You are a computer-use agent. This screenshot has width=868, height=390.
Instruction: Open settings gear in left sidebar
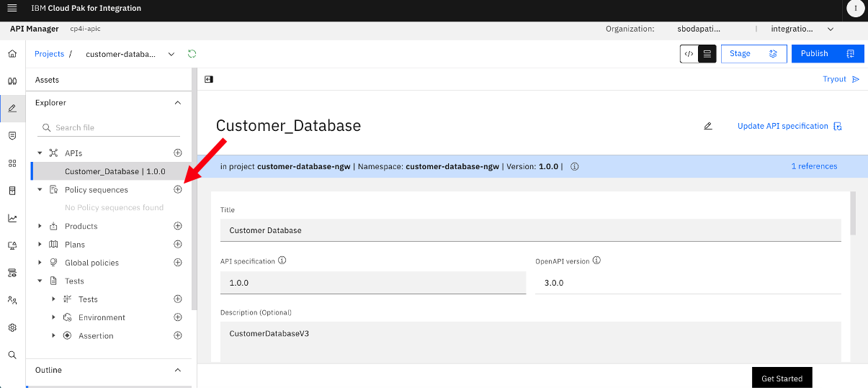coord(12,327)
